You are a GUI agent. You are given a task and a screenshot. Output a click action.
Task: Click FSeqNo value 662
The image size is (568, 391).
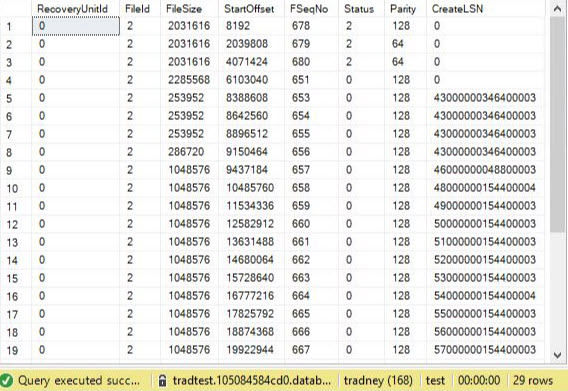[x=301, y=260]
